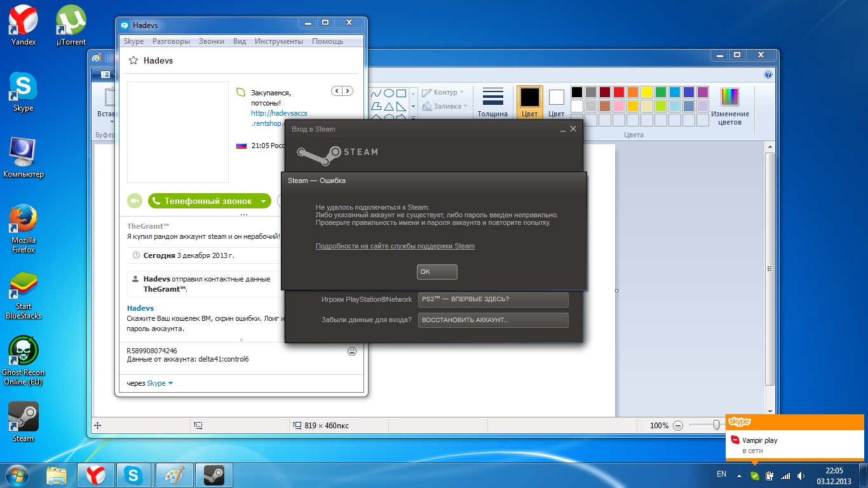Mark Hadevs as favorite with star icon
Screen dimensions: 868x488
pyautogui.click(x=133, y=60)
